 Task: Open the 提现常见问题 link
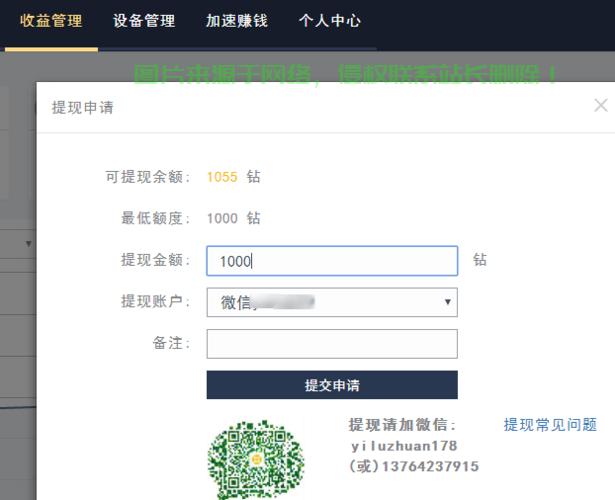550,424
